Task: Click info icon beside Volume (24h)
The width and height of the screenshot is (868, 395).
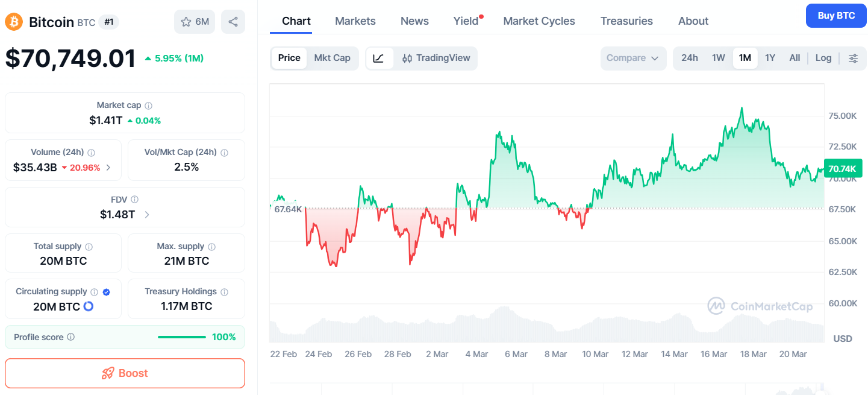Action: (x=92, y=153)
